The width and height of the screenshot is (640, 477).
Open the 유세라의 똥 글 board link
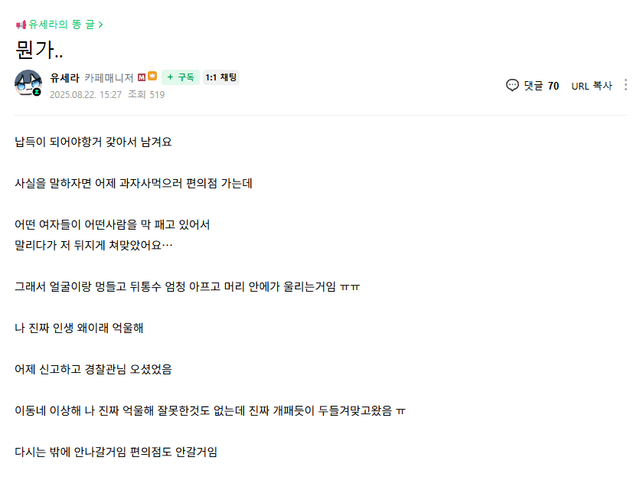(62, 23)
